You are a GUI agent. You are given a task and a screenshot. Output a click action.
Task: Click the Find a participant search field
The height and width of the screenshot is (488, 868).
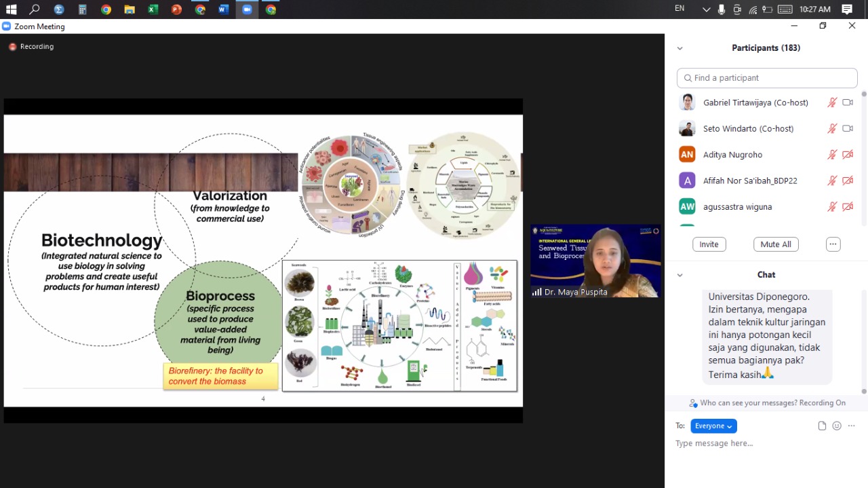(x=766, y=78)
